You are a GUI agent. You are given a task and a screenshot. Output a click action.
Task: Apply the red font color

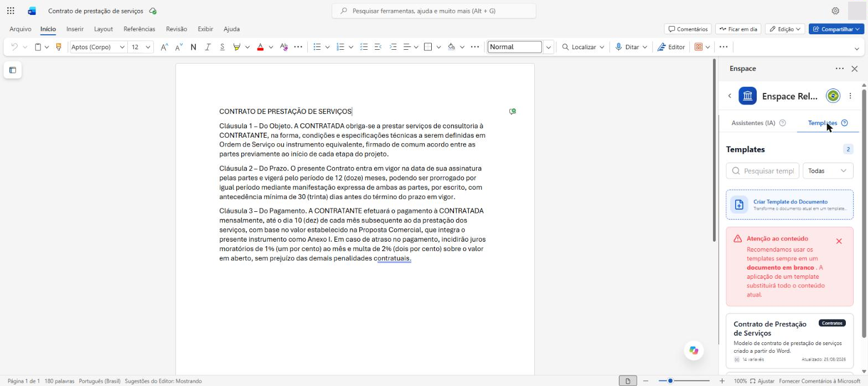tap(260, 47)
